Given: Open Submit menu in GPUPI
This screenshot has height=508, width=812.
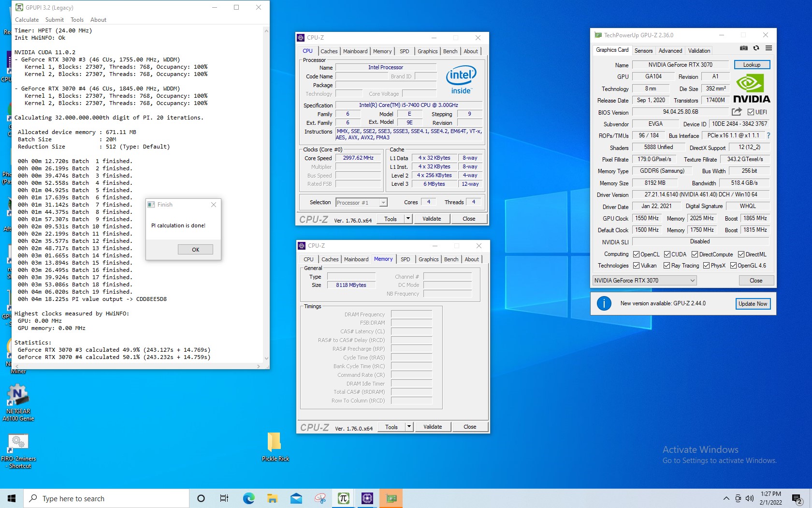Looking at the screenshot, I should click(x=54, y=20).
